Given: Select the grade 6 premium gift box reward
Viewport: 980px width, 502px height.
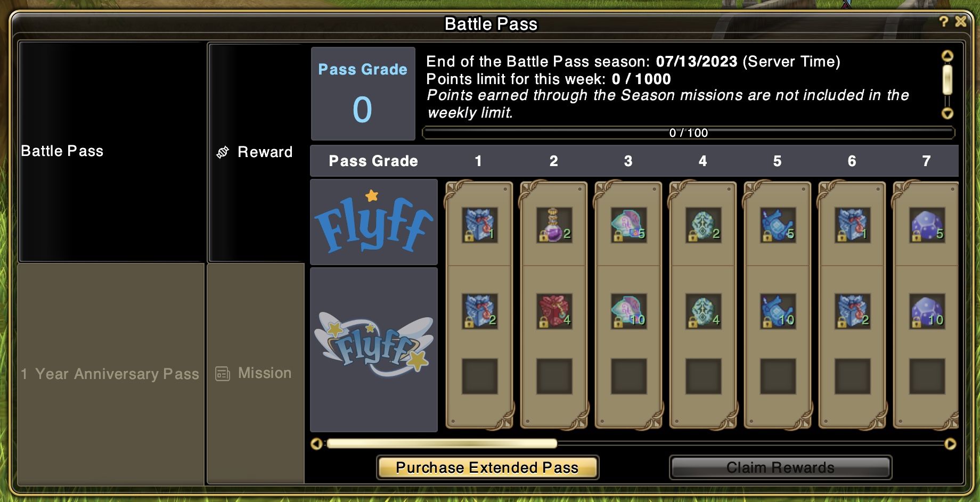Looking at the screenshot, I should 853,311.
